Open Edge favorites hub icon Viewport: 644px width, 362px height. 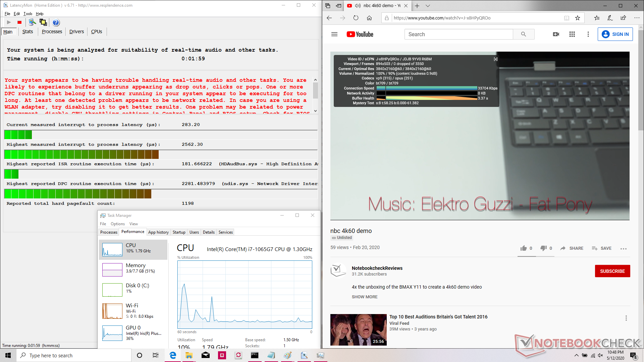tap(597, 18)
